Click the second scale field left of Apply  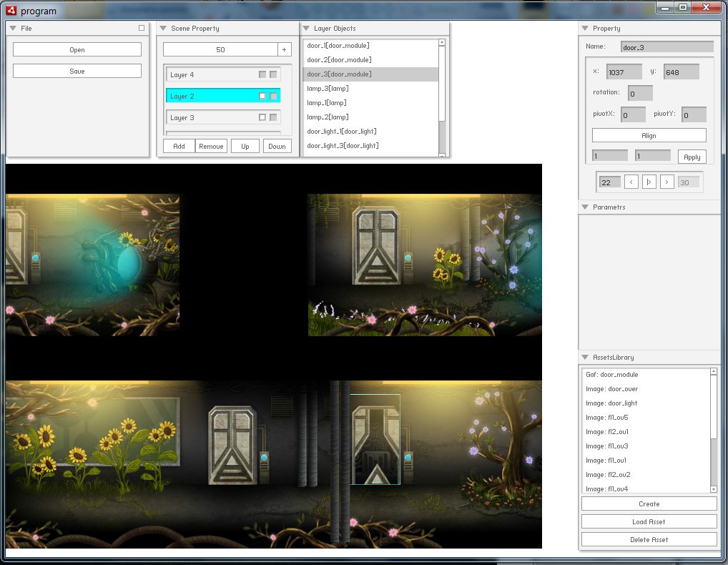tap(653, 156)
